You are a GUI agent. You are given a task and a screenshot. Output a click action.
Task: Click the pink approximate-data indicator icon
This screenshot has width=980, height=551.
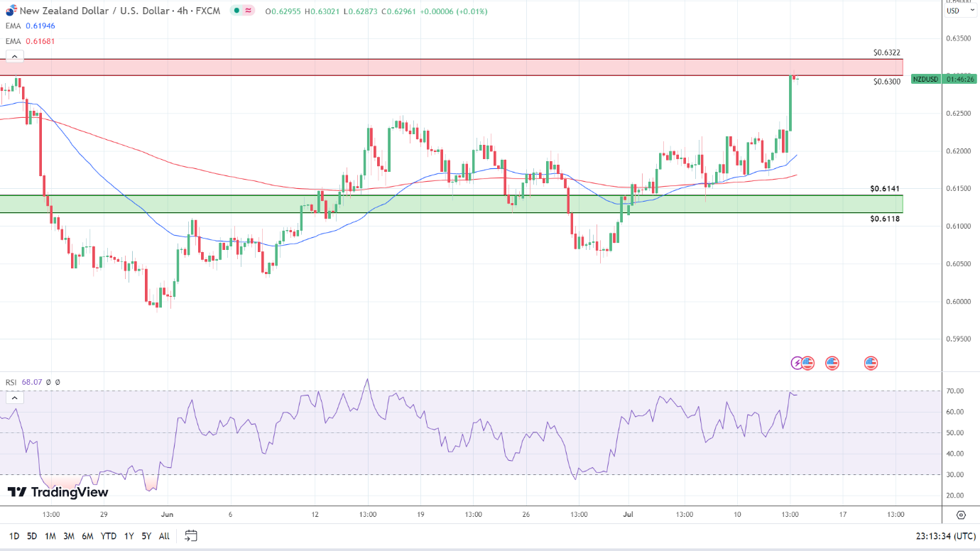(x=248, y=11)
